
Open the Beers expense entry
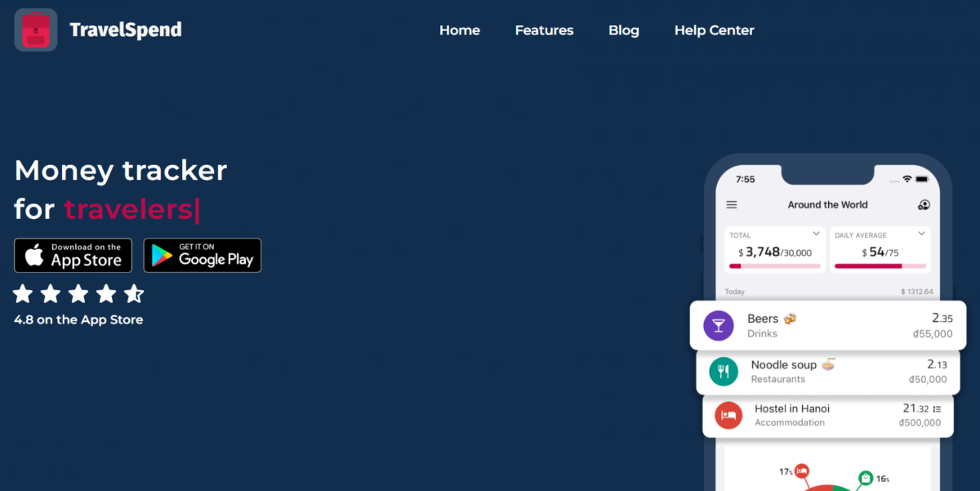tap(828, 326)
